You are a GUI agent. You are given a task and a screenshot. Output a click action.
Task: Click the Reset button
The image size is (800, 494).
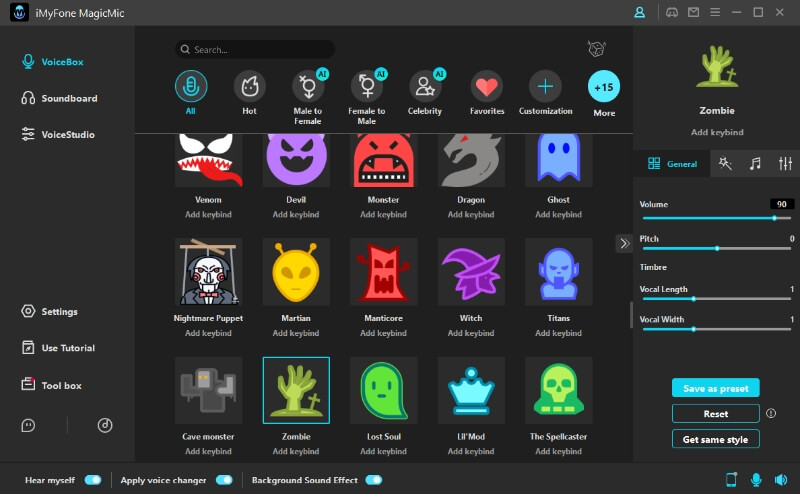[715, 413]
